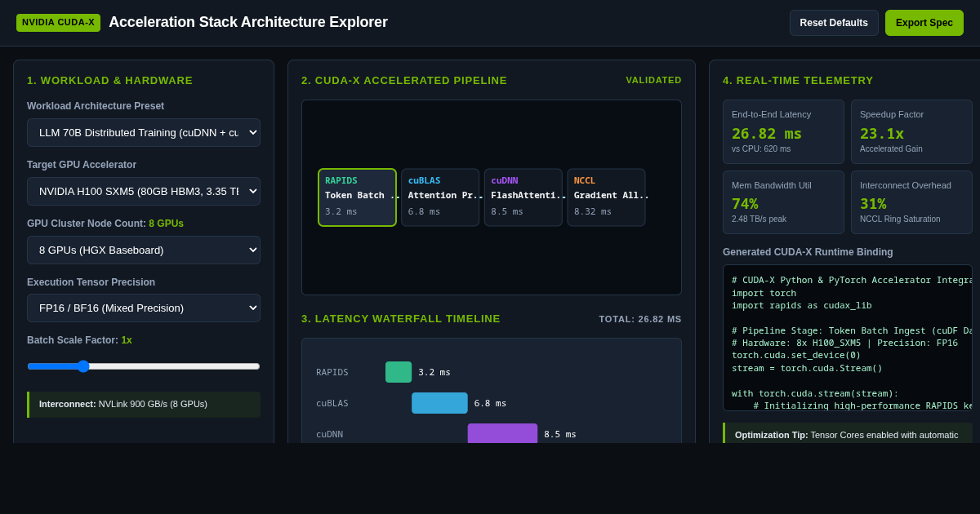
Task: Click the VALIDATED status label
Action: click(653, 80)
